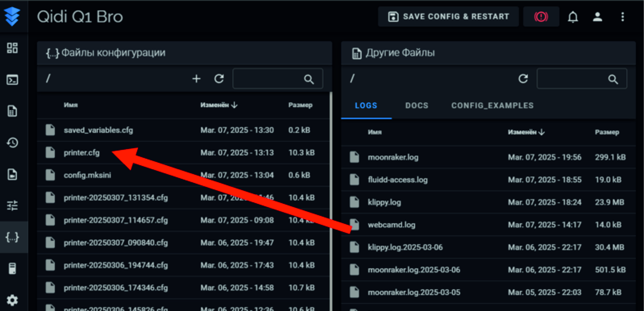This screenshot has height=311, width=644.
Task: Add new item in configuration files
Action: click(196, 79)
